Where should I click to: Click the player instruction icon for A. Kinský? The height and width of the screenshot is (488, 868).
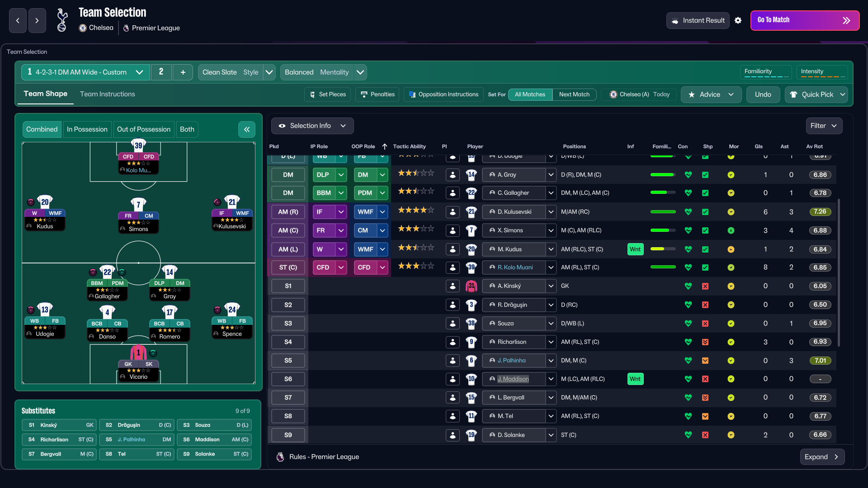(453, 286)
